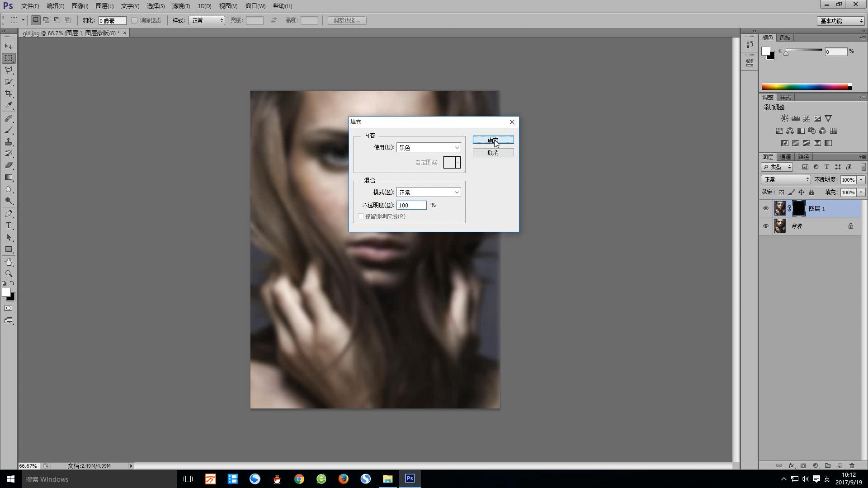The image size is (868, 488).
Task: Open 模式 blend mode dropdown in Fill dialog
Action: pos(429,192)
